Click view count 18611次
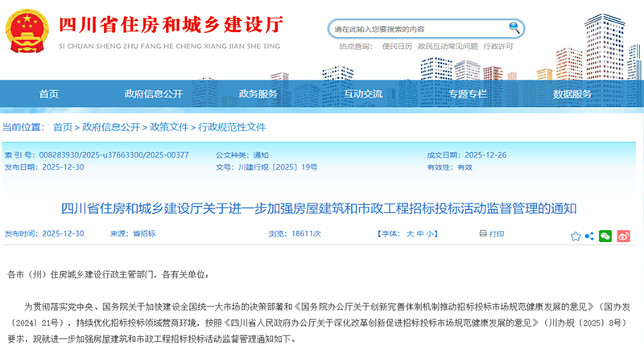This screenshot has width=644, height=362. click(306, 233)
